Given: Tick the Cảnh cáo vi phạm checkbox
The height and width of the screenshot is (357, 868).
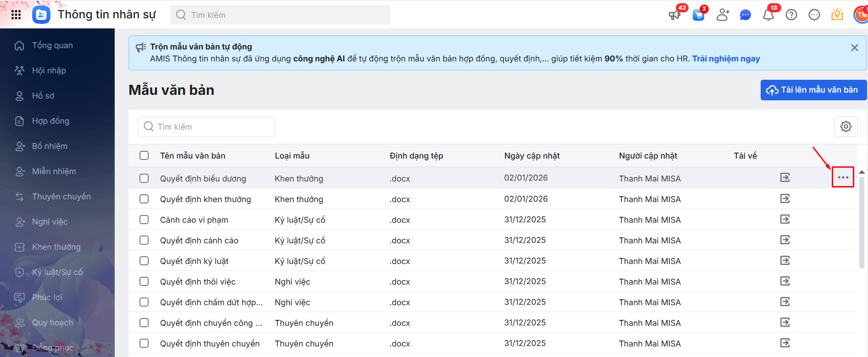Looking at the screenshot, I should (144, 220).
